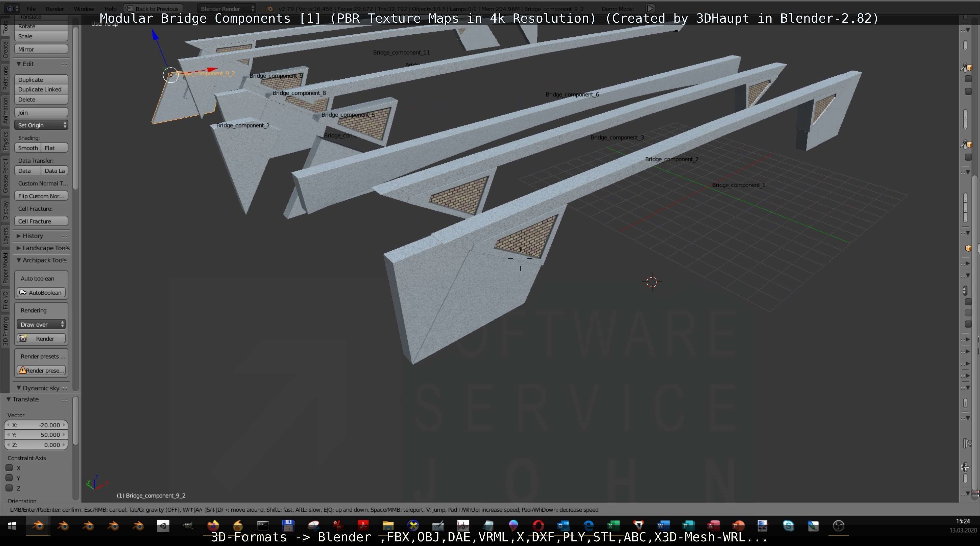Viewport: 980px width, 546px height.
Task: Click the Delete button
Action: (x=41, y=99)
